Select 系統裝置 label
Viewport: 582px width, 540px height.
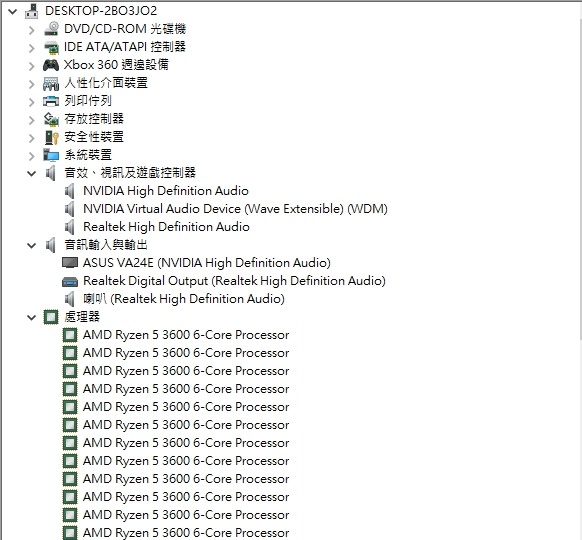pos(88,155)
